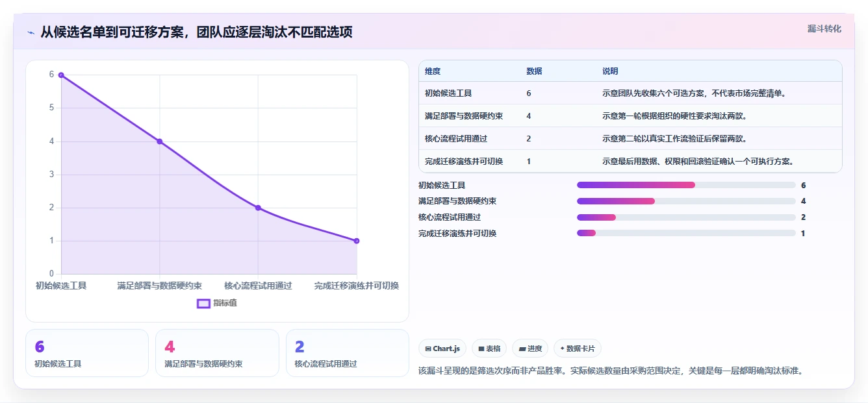Viewport: 868px width, 403px height.
Task: Click the x-axis label 完成迁移演练并可切换
Action: pos(357,286)
